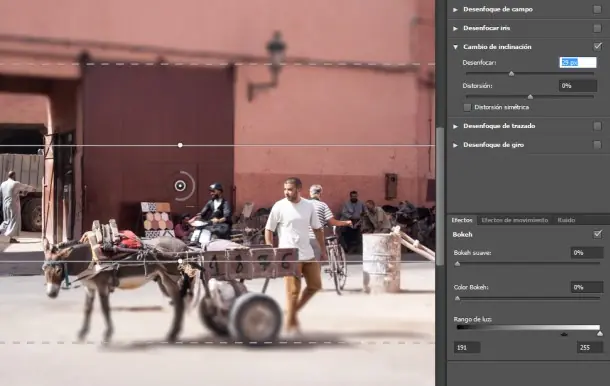
Task: Click the Cambio de inclinación label
Action: pos(497,47)
